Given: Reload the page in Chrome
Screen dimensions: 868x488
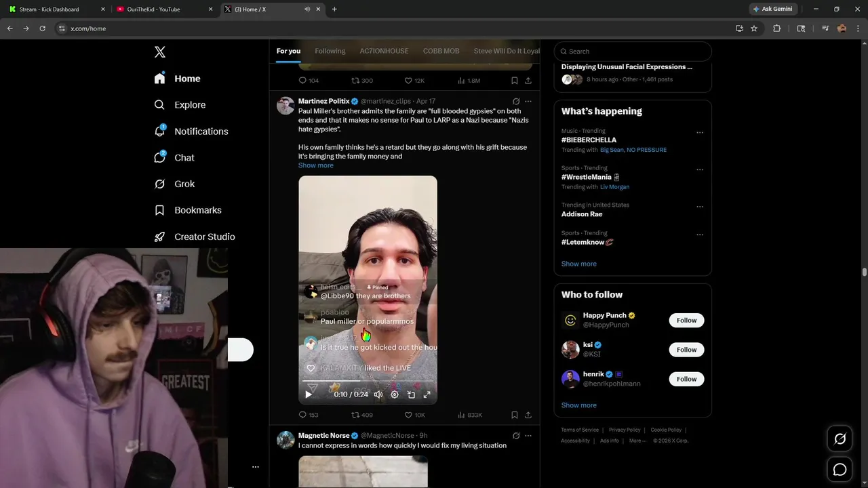Looking at the screenshot, I should [42, 28].
